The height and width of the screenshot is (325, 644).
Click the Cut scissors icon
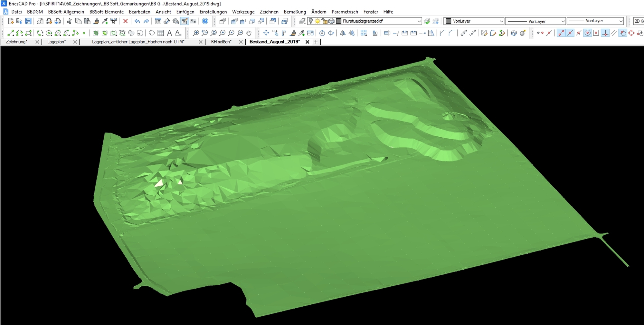69,21
